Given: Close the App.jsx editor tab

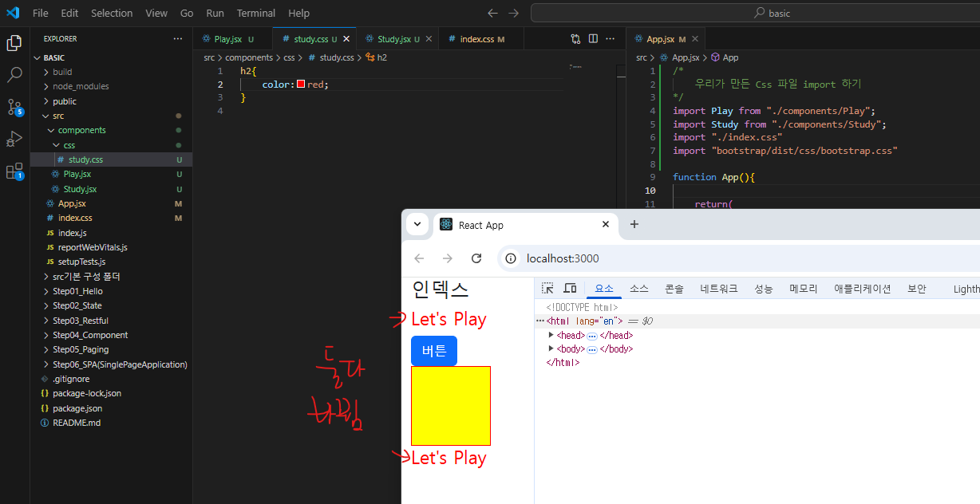Looking at the screenshot, I should click(696, 38).
